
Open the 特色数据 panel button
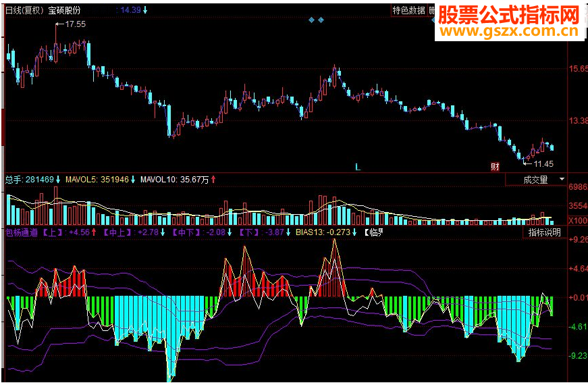click(408, 10)
